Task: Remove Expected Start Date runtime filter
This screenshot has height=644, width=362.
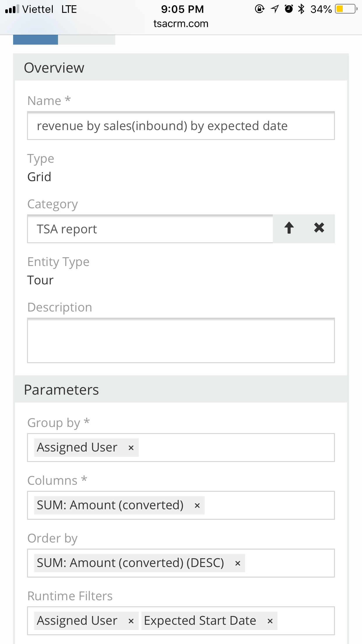Action: tap(270, 621)
